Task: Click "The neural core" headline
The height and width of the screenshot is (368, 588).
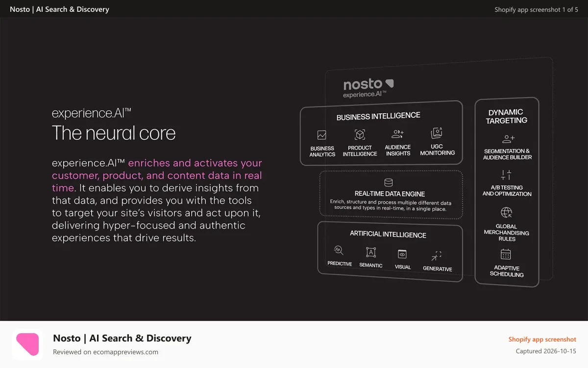Action: coord(114,133)
